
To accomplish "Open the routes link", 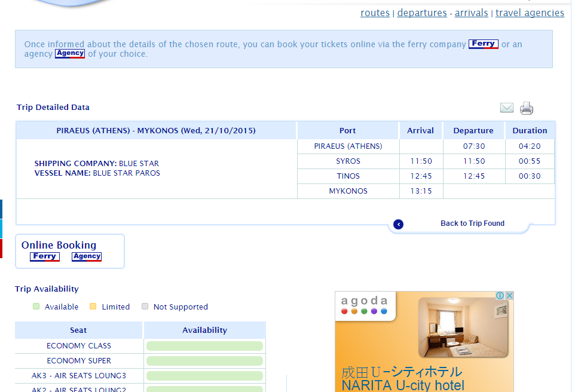I will (x=375, y=13).
